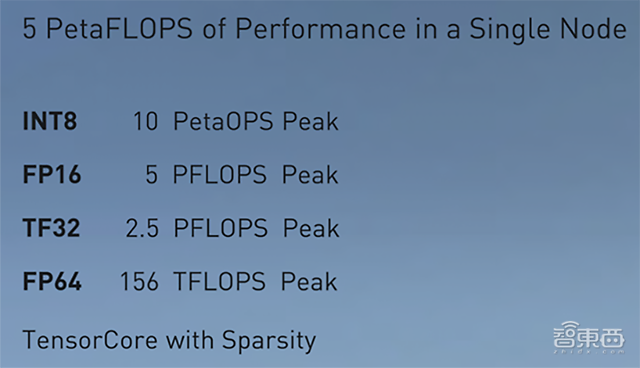Viewport: 640px width, 368px height.
Task: Click the word Sparsity
Action: click(x=269, y=341)
